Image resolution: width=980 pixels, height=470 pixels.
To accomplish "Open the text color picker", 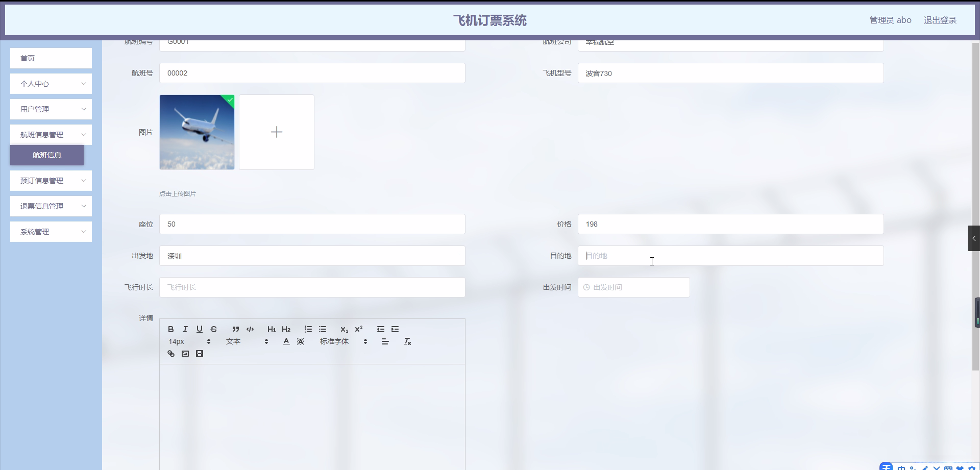I will click(x=286, y=341).
